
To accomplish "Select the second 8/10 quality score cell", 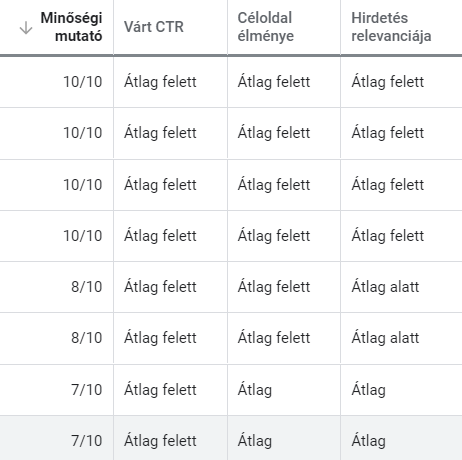I will point(87,338).
